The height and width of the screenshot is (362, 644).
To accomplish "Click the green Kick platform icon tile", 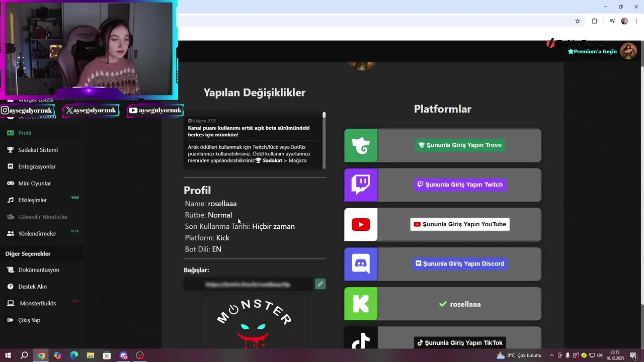I will 361,304.
